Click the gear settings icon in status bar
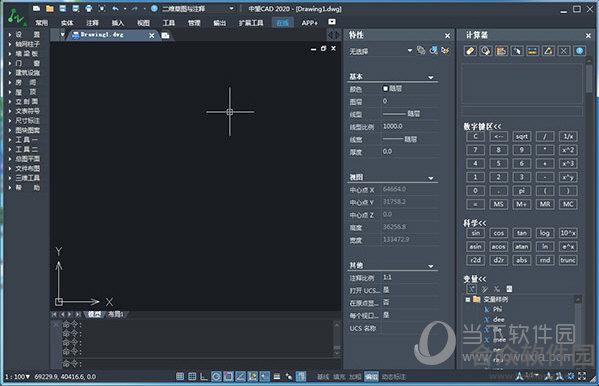This screenshot has width=599, height=386. click(571, 376)
